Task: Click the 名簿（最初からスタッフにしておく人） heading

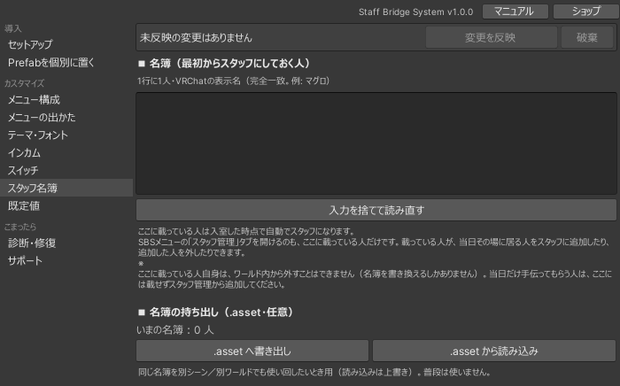Action: pyautogui.click(x=224, y=63)
